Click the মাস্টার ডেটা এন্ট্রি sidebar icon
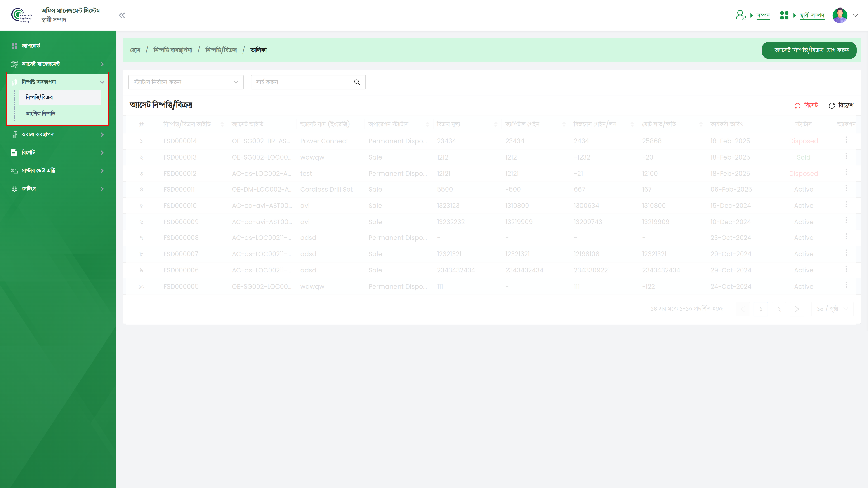 [14, 171]
